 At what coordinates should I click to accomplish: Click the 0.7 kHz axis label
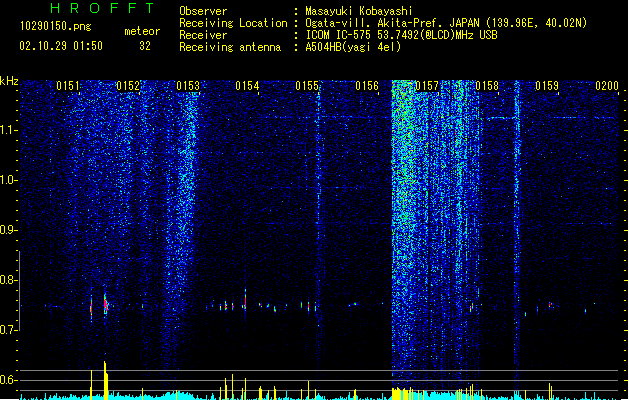9,330
